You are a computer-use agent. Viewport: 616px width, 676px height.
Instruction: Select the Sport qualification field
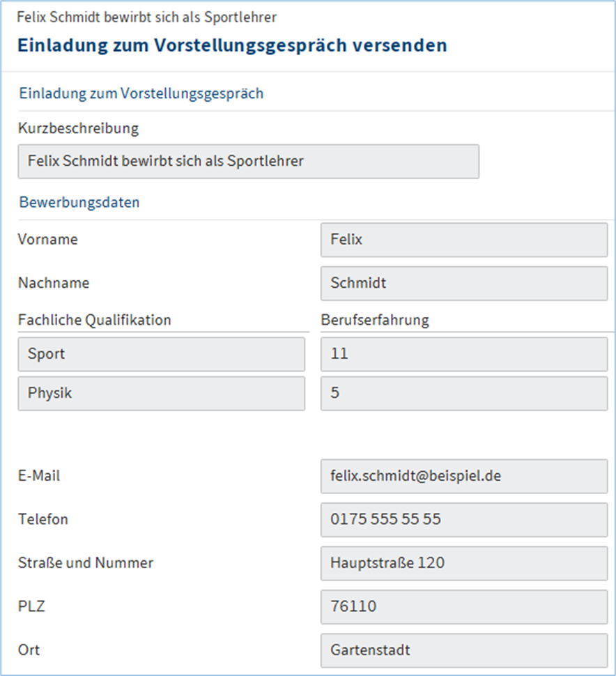[x=161, y=354]
